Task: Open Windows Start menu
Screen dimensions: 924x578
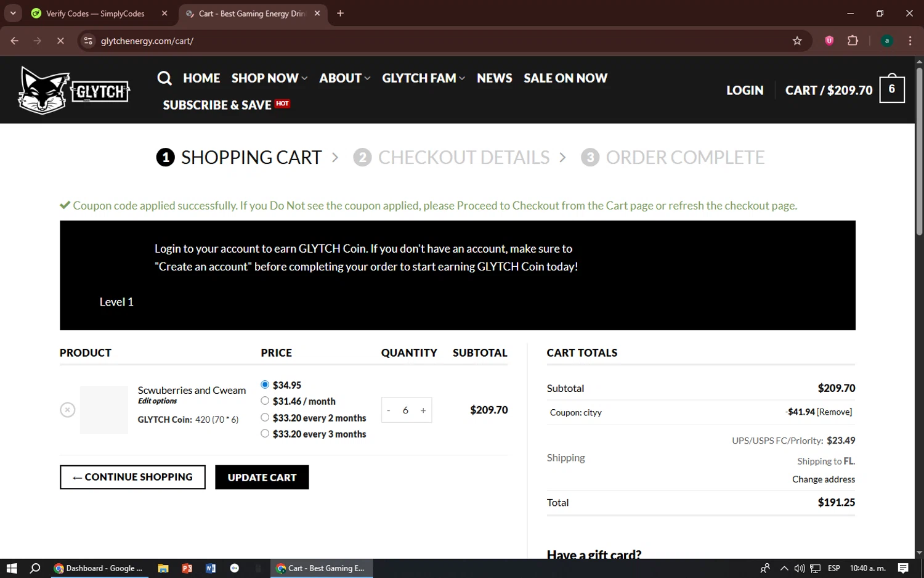Action: (12, 568)
